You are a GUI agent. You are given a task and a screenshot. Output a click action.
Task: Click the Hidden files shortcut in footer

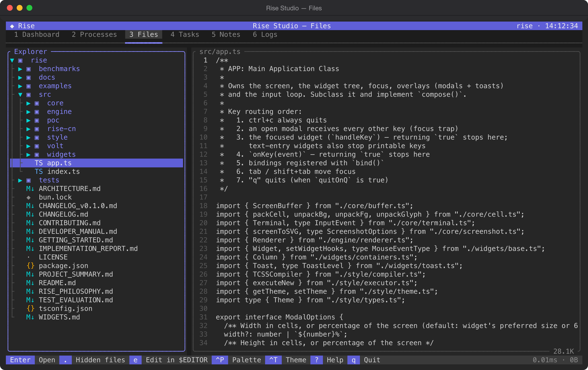tap(100, 360)
